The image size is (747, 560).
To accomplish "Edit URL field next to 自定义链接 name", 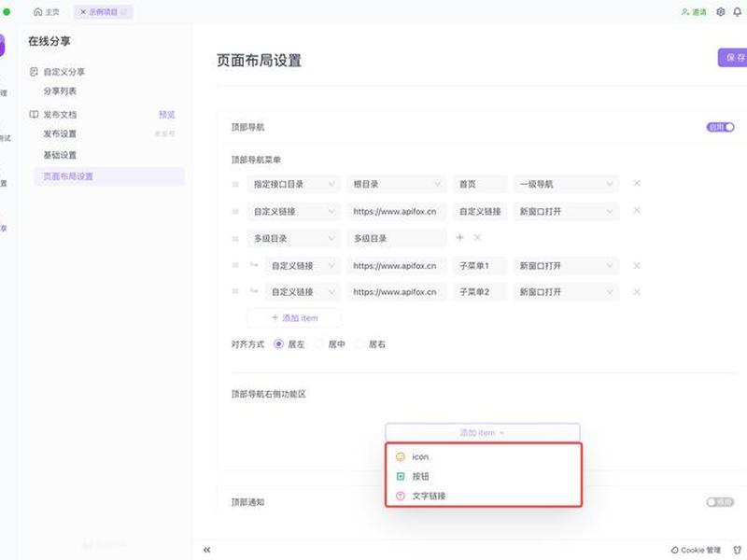I will [396, 212].
